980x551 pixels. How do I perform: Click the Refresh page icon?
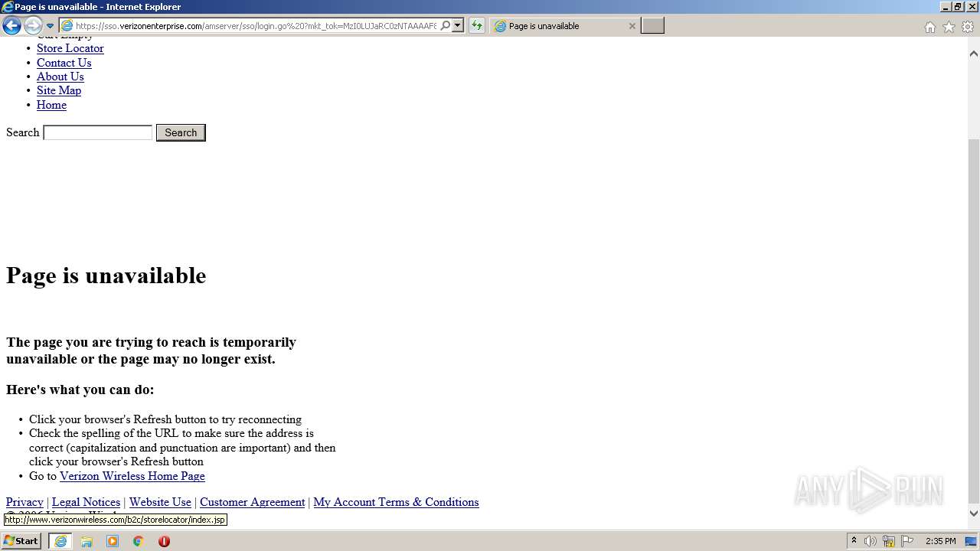click(x=477, y=26)
